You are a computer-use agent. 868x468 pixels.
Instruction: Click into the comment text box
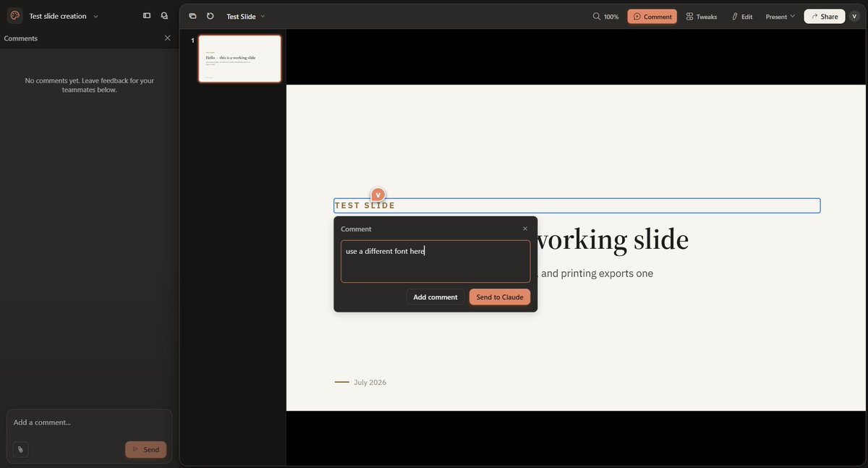tap(435, 261)
